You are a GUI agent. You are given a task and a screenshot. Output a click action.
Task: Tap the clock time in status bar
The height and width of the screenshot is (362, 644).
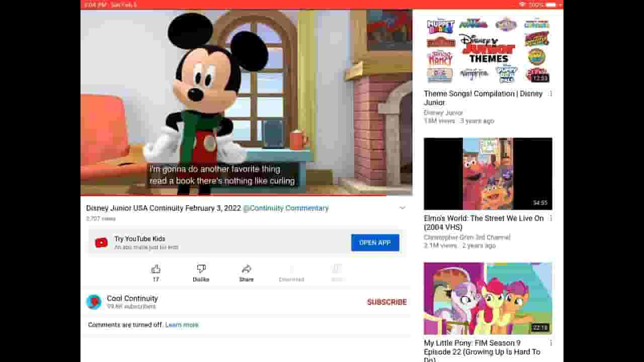point(95,5)
